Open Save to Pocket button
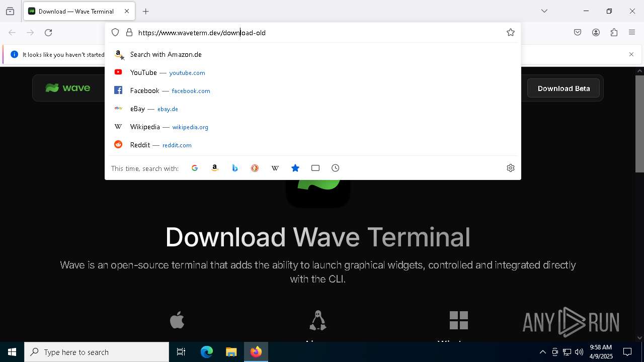 (578, 33)
